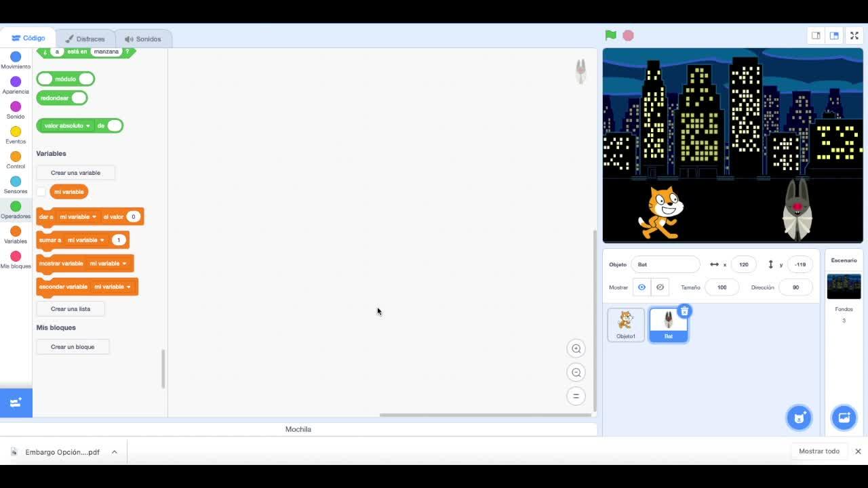Expand options for the downloaded PDF
The width and height of the screenshot is (868, 488).
[115, 452]
